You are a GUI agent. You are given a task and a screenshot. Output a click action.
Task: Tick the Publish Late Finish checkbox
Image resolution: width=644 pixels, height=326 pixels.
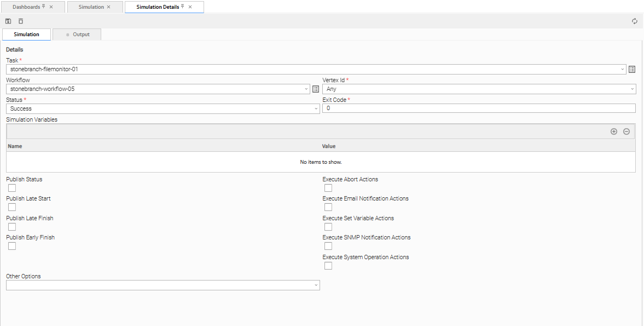point(12,227)
